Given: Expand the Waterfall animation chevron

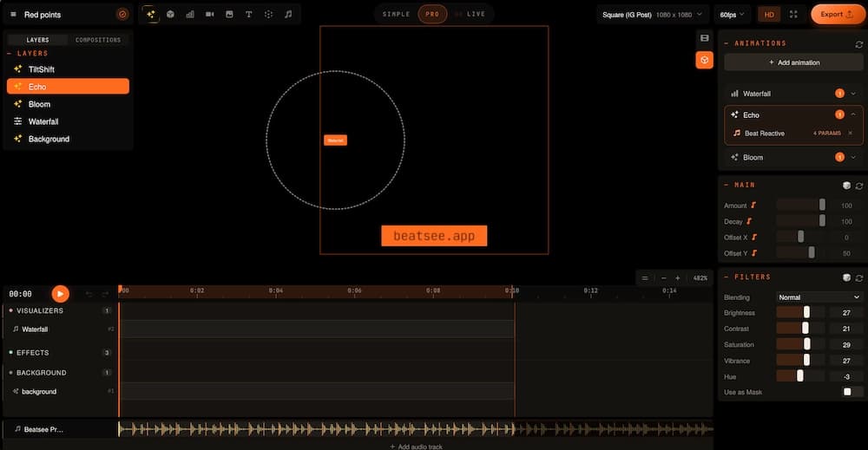Looking at the screenshot, I should click(x=853, y=94).
